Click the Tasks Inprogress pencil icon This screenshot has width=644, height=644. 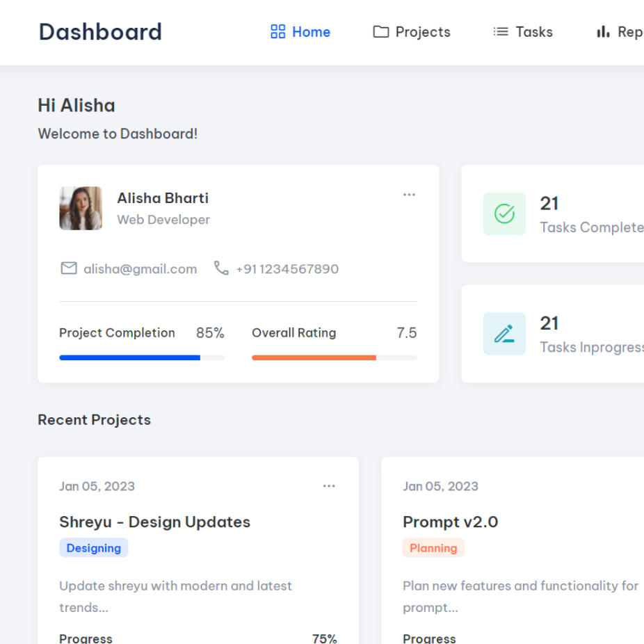504,334
